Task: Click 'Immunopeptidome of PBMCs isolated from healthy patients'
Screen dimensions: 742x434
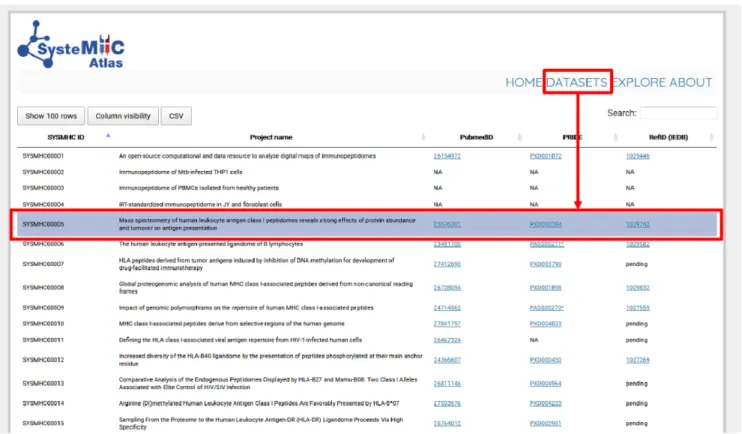Action: [199, 188]
